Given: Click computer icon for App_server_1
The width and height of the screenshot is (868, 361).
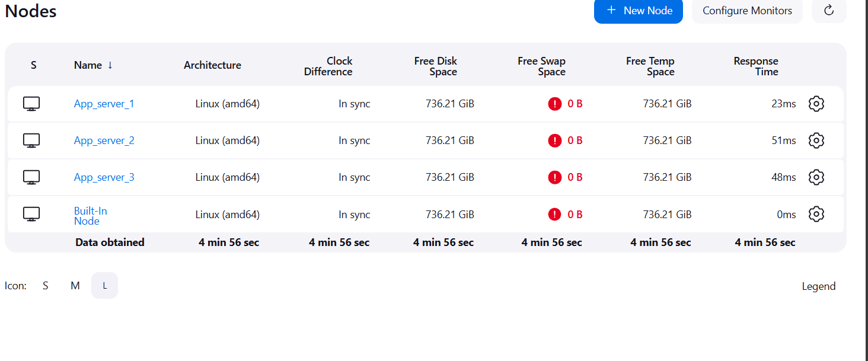Looking at the screenshot, I should [31, 104].
